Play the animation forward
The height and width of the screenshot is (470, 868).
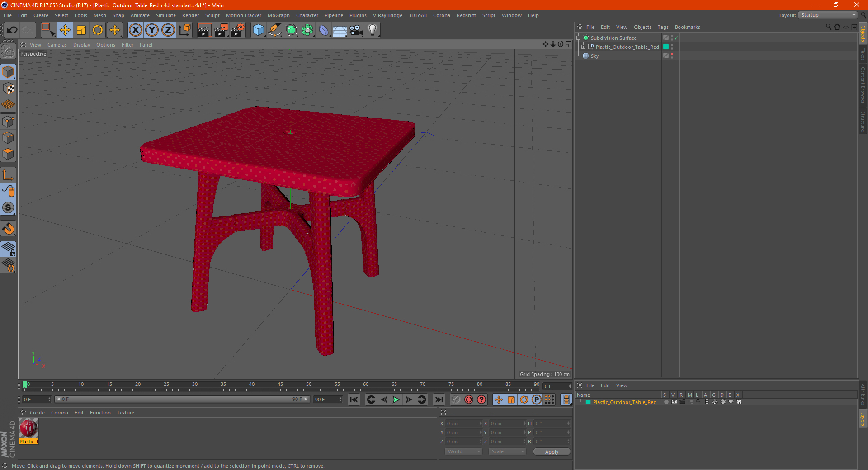[x=396, y=399]
